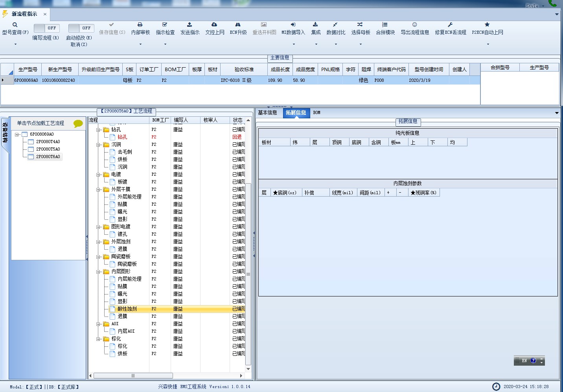This screenshot has height=392, width=563.
Task: Click the 型号查询 search icon
Action: (15, 24)
